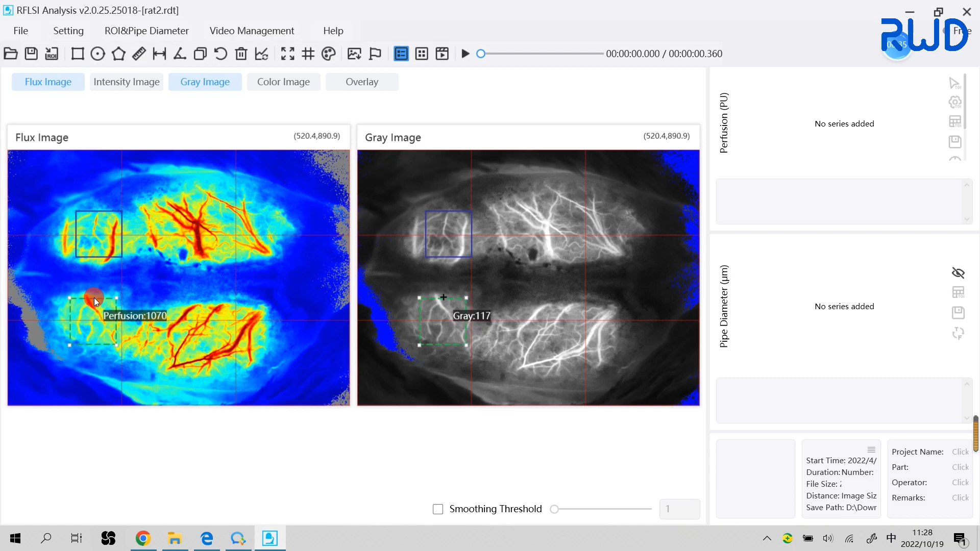Select the polygon ROI tool

[118, 54]
